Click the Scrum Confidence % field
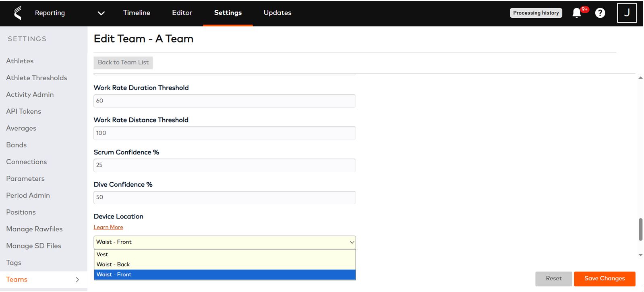Screen dimensions: 644x292 point(225,165)
